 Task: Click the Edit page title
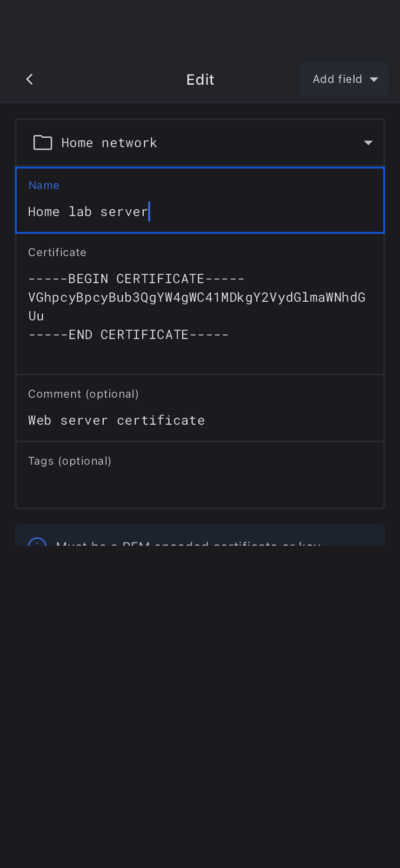click(x=200, y=80)
